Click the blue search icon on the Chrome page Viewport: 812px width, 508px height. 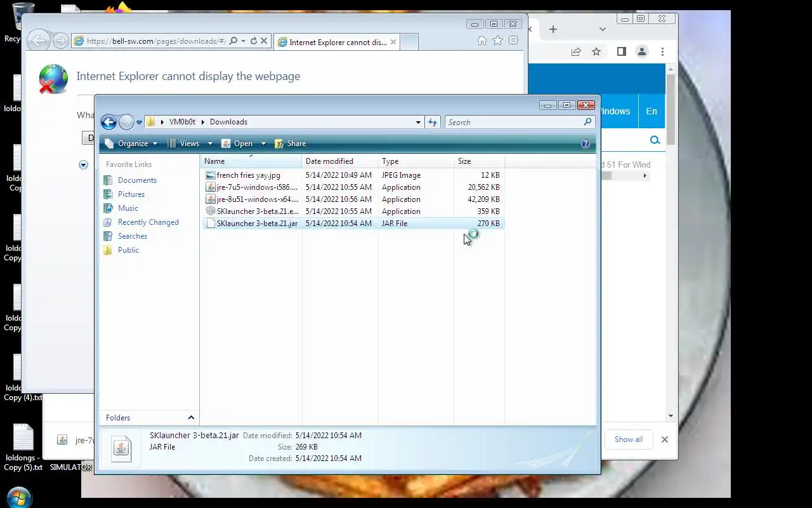[655, 140]
